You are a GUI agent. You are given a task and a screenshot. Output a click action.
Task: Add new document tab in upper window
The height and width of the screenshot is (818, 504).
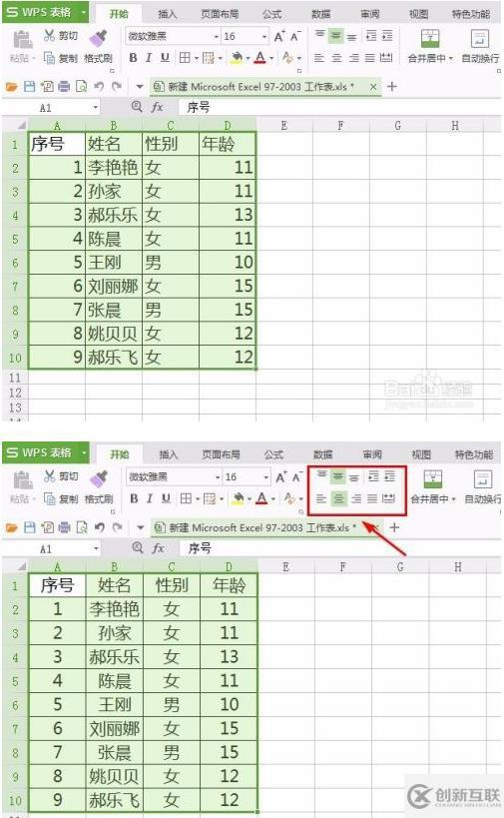(x=392, y=86)
